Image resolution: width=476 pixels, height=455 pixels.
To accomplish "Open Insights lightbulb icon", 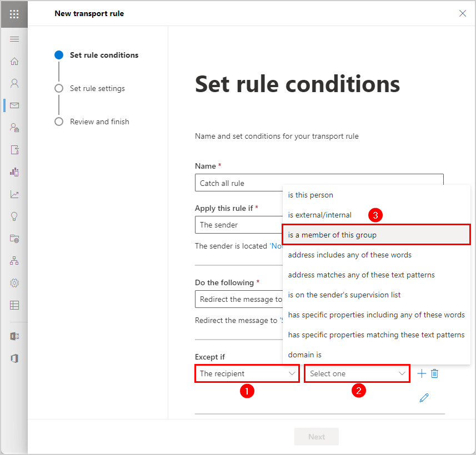I will coord(14,216).
